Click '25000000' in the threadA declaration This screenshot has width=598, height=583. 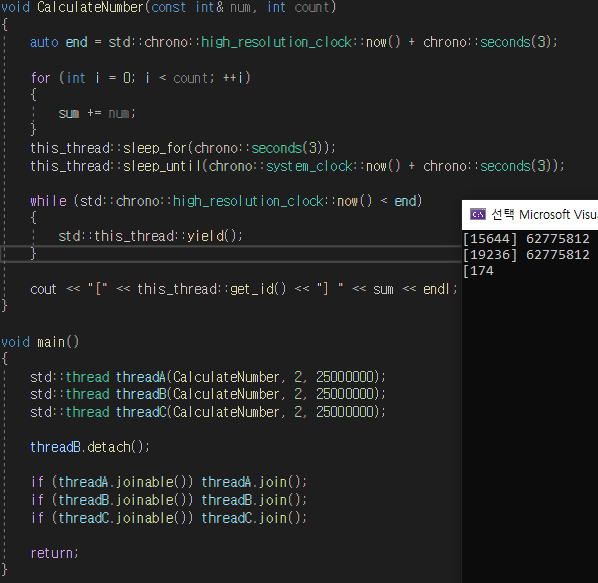click(345, 377)
